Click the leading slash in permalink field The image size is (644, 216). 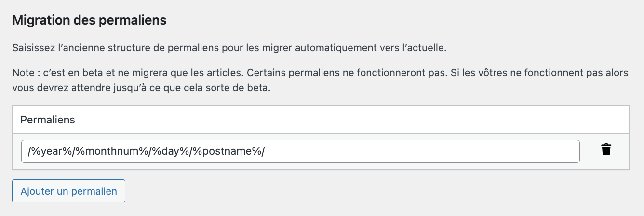tap(29, 151)
